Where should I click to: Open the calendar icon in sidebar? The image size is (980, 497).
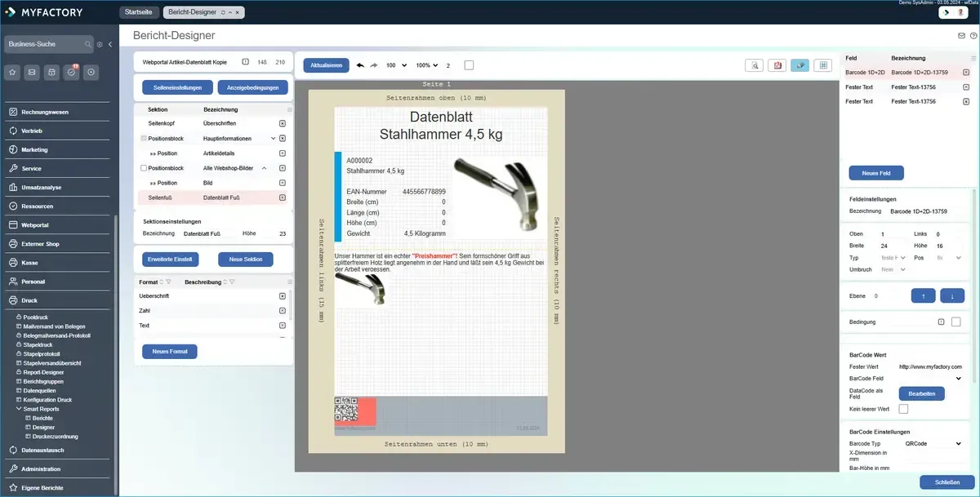51,73
